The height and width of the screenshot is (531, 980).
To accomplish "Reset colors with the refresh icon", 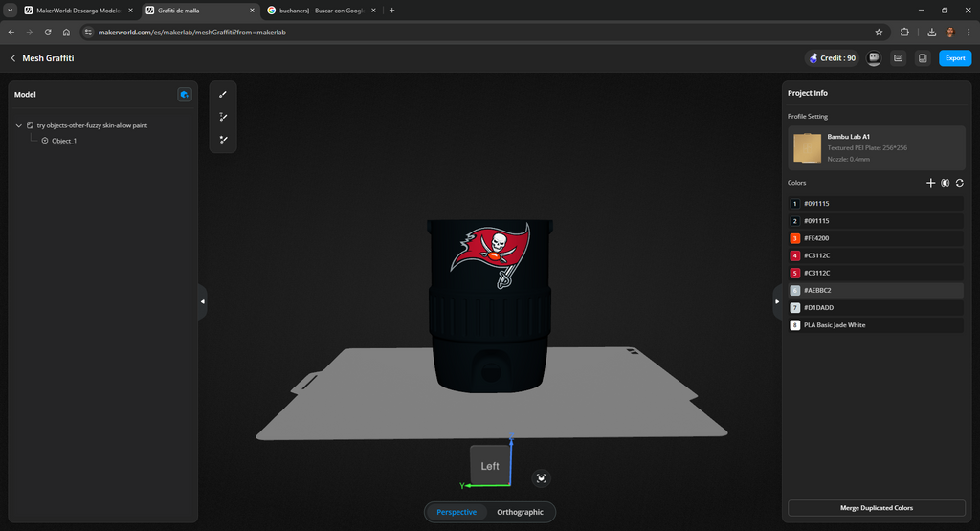I will coord(959,183).
